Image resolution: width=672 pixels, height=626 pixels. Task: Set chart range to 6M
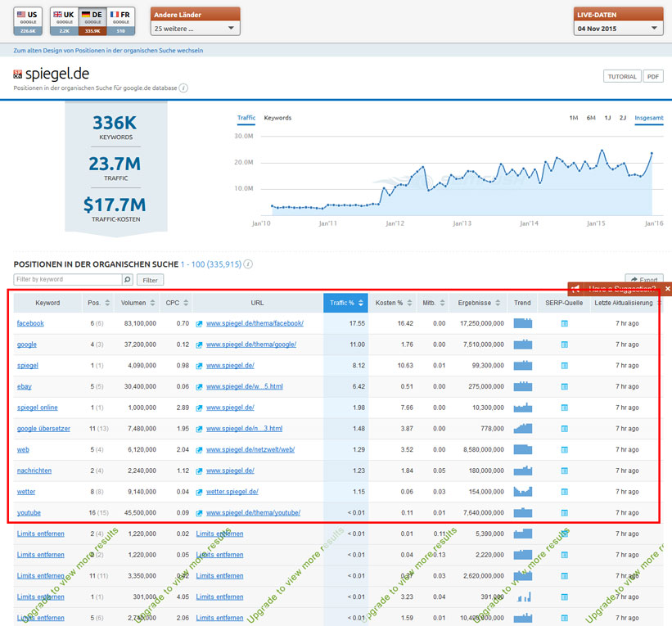coord(591,118)
